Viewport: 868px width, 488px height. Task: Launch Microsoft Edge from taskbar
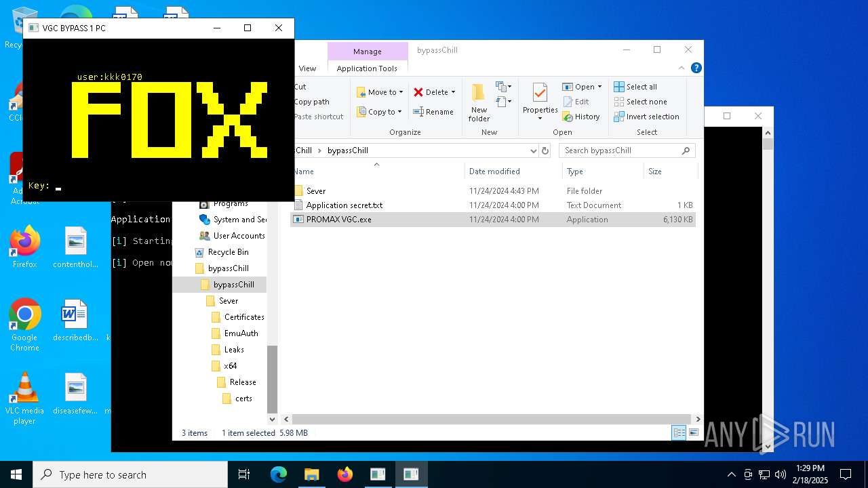279,474
